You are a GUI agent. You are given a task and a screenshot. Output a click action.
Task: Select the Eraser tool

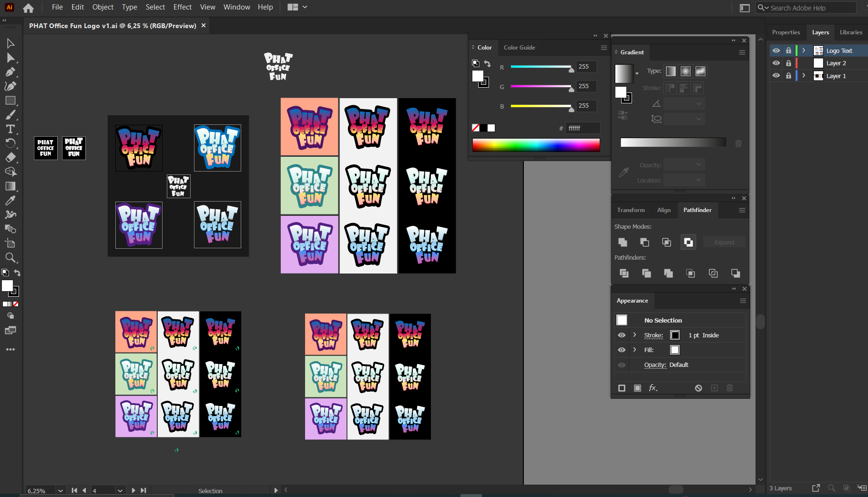[x=10, y=157]
